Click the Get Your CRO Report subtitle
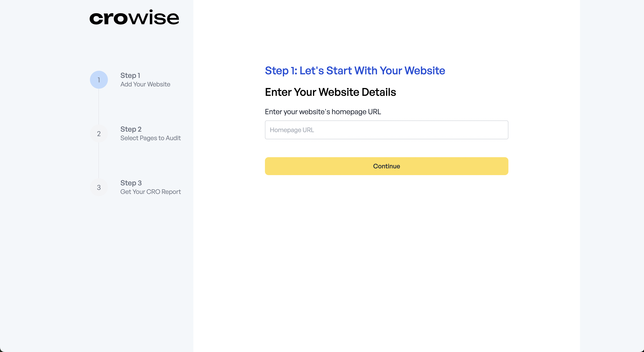This screenshot has height=352, width=644. (x=151, y=192)
